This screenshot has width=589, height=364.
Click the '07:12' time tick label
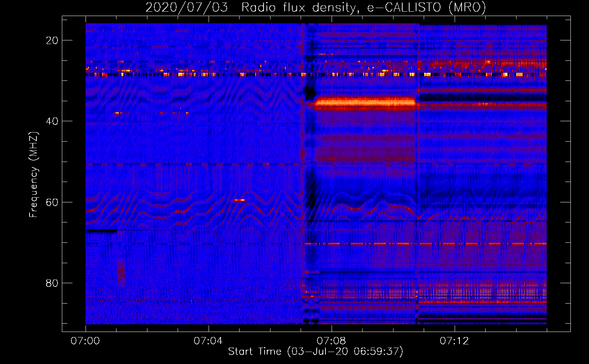click(x=454, y=341)
